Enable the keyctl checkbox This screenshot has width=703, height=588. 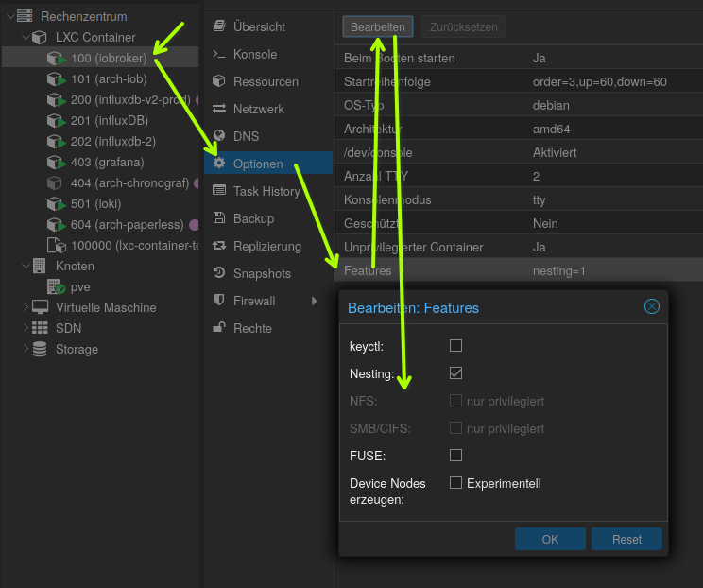tap(456, 346)
